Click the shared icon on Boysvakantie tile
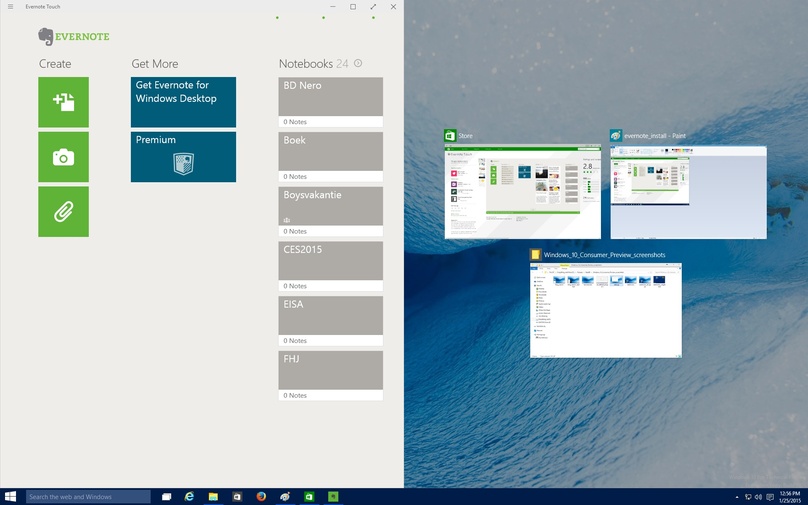The height and width of the screenshot is (505, 808). tap(287, 220)
